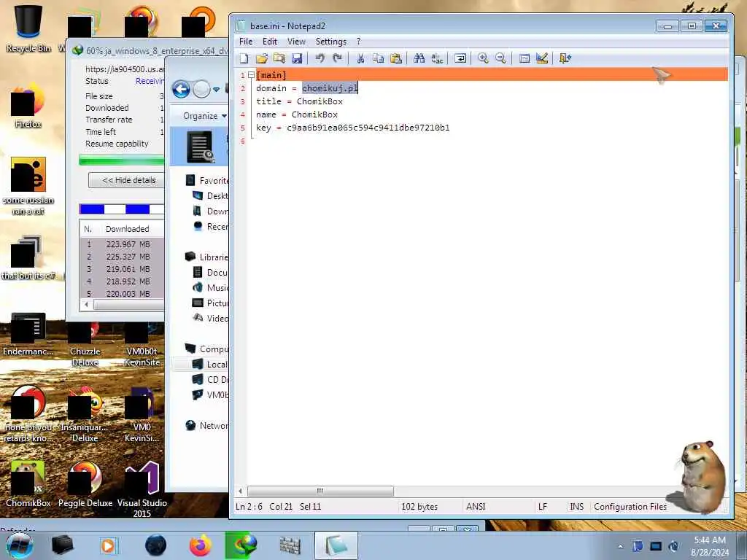Click the 'title = ChomikBox' line
Image resolution: width=747 pixels, height=560 pixels.
(x=299, y=101)
